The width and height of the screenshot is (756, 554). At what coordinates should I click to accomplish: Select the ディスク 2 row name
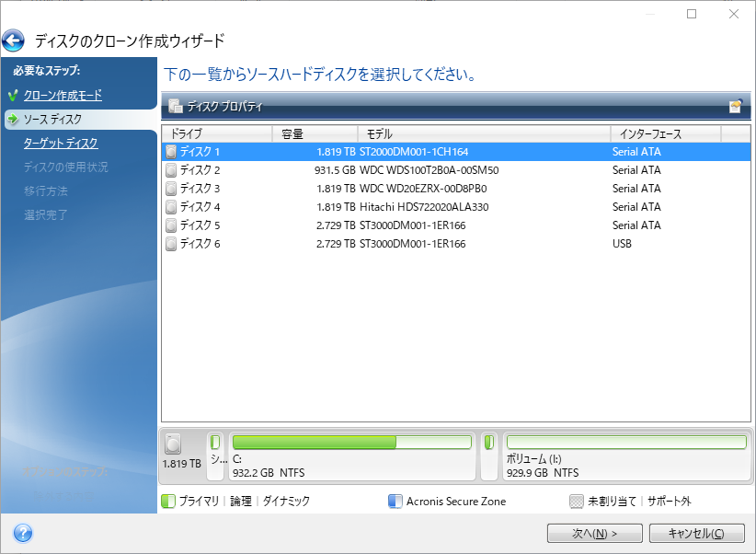(200, 170)
